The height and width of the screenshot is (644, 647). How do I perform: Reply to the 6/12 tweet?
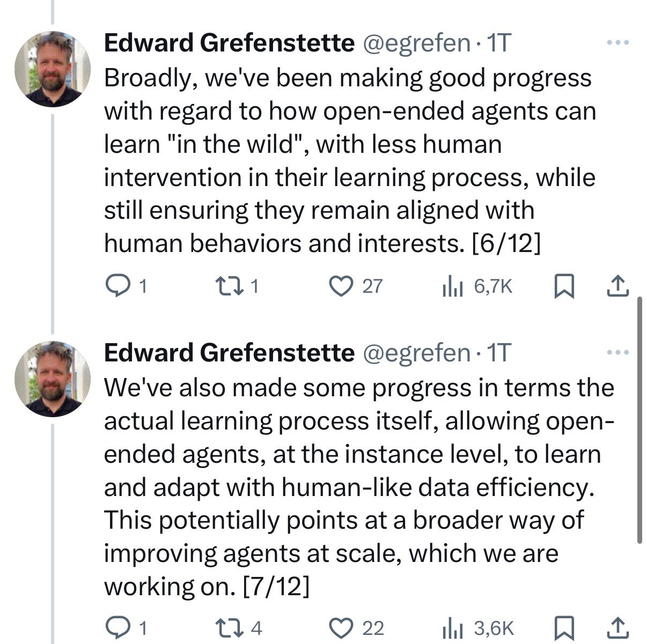click(115, 287)
